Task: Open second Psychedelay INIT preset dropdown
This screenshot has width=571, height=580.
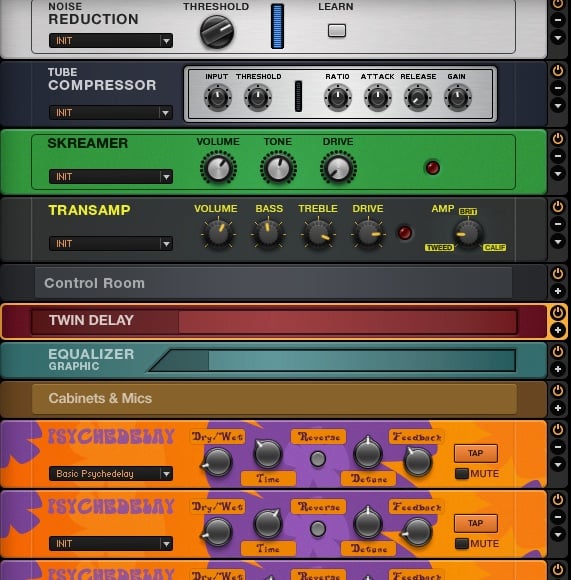Action: point(111,543)
